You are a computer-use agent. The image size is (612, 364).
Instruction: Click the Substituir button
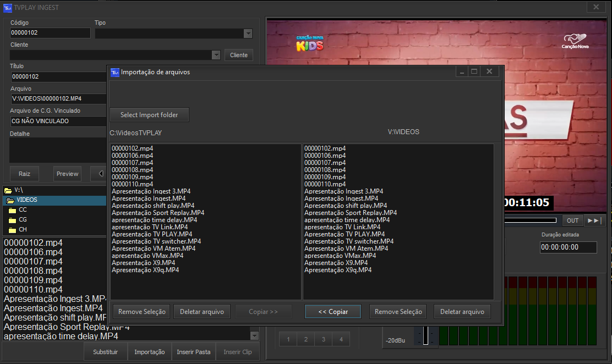[106, 352]
